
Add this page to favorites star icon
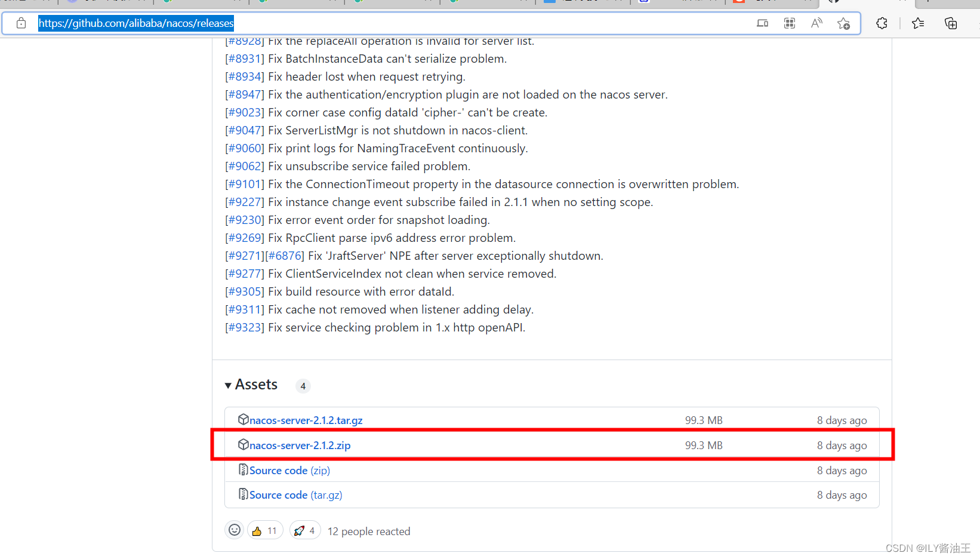click(x=843, y=23)
